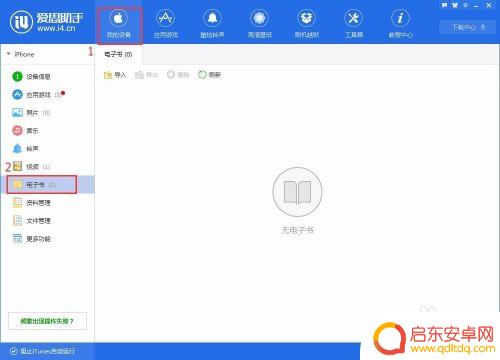Select 照片 photos in sidebar
This screenshot has height=360, width=500.
(31, 113)
